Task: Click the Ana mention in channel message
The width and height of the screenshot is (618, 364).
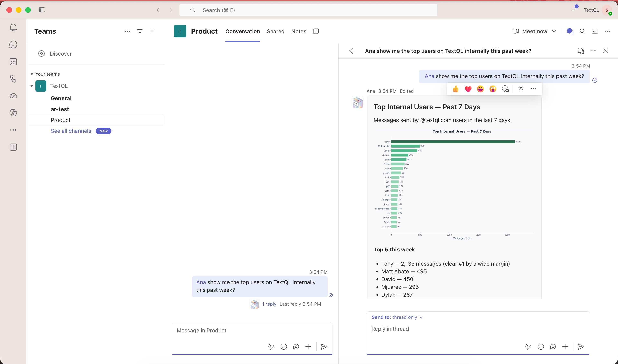Action: (201, 282)
